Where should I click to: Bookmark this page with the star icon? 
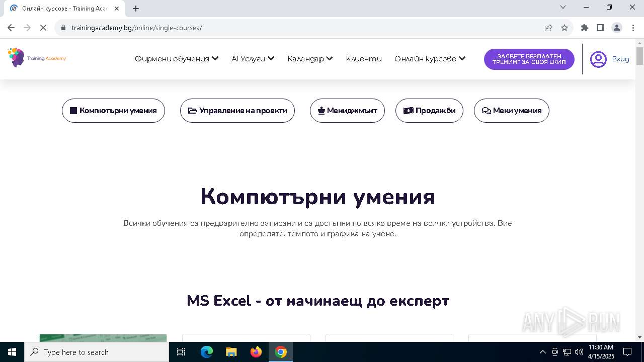pyautogui.click(x=565, y=28)
